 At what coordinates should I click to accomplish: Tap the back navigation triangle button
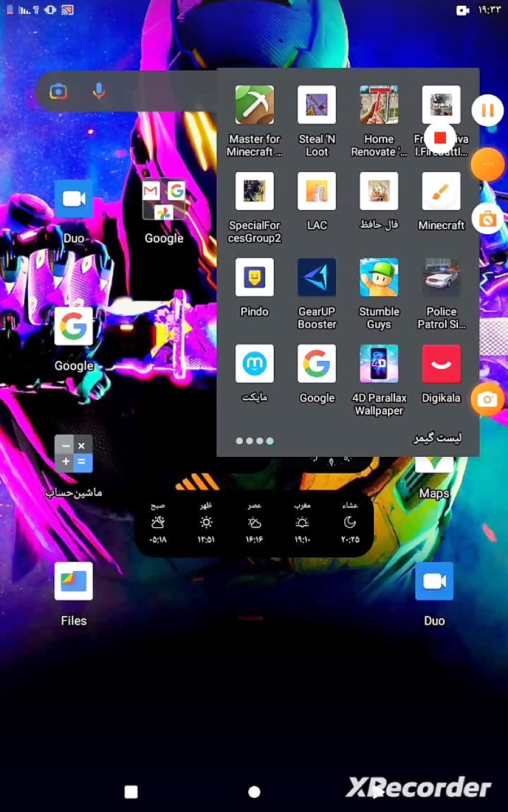(x=377, y=792)
